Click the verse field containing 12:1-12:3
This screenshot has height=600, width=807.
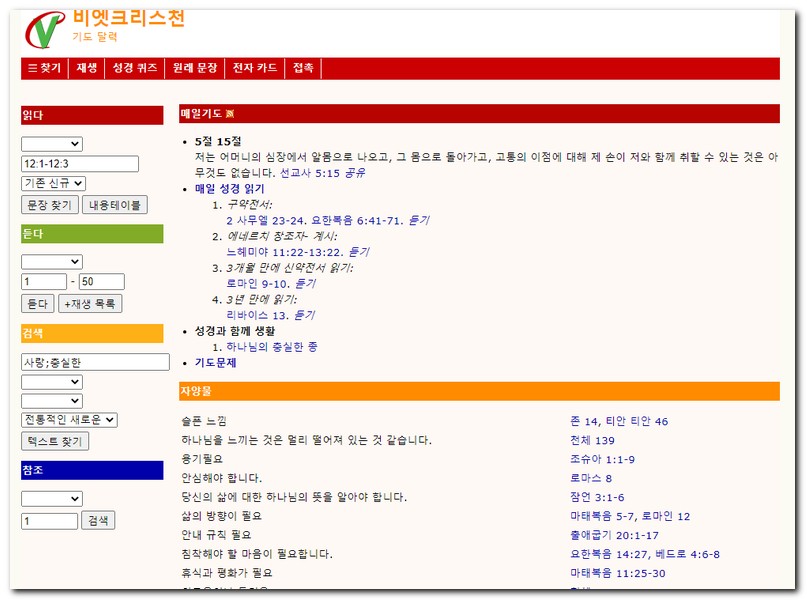tap(80, 164)
